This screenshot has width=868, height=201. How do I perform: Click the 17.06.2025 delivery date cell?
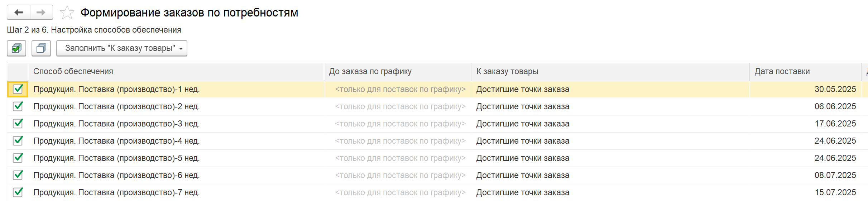click(x=835, y=124)
